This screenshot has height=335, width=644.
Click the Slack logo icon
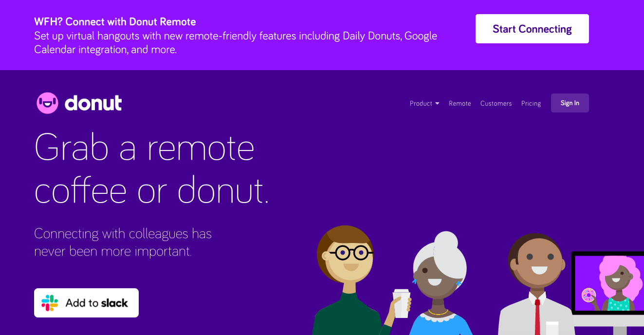click(x=50, y=303)
